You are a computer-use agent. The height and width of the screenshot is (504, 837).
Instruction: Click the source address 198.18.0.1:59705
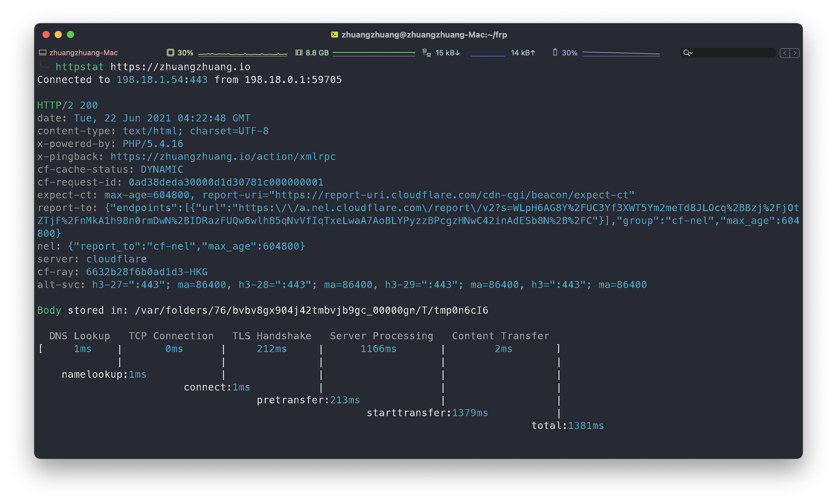tap(293, 80)
